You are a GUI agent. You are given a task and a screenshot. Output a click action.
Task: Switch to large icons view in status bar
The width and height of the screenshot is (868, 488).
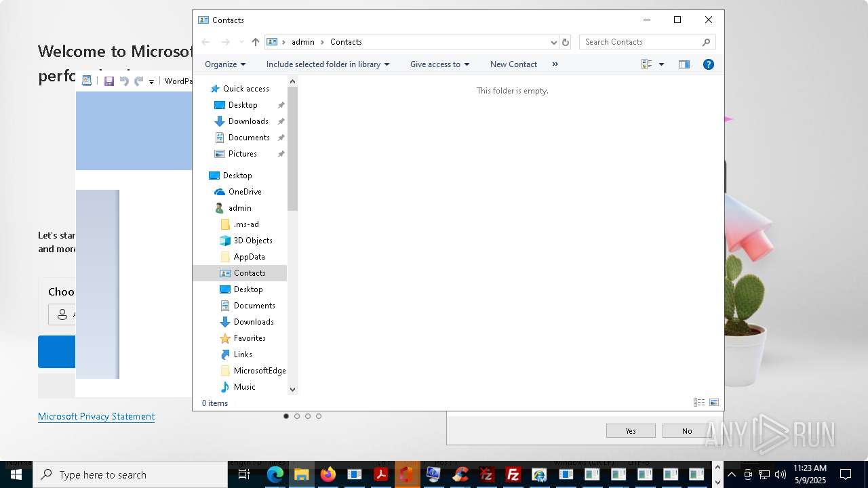click(x=713, y=403)
